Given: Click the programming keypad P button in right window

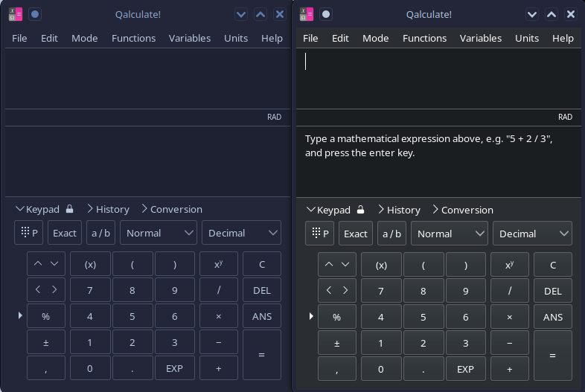Looking at the screenshot, I should 320,234.
